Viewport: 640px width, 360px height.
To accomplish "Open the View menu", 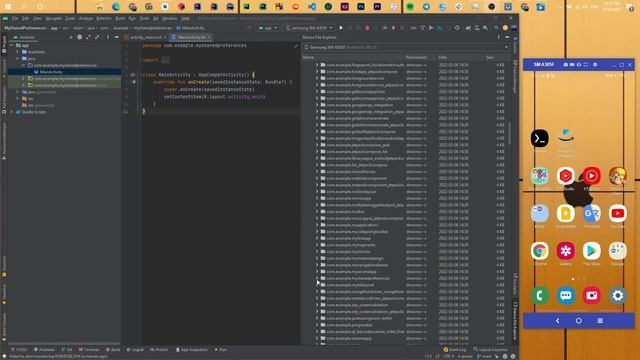I will pyautogui.click(x=37, y=18).
